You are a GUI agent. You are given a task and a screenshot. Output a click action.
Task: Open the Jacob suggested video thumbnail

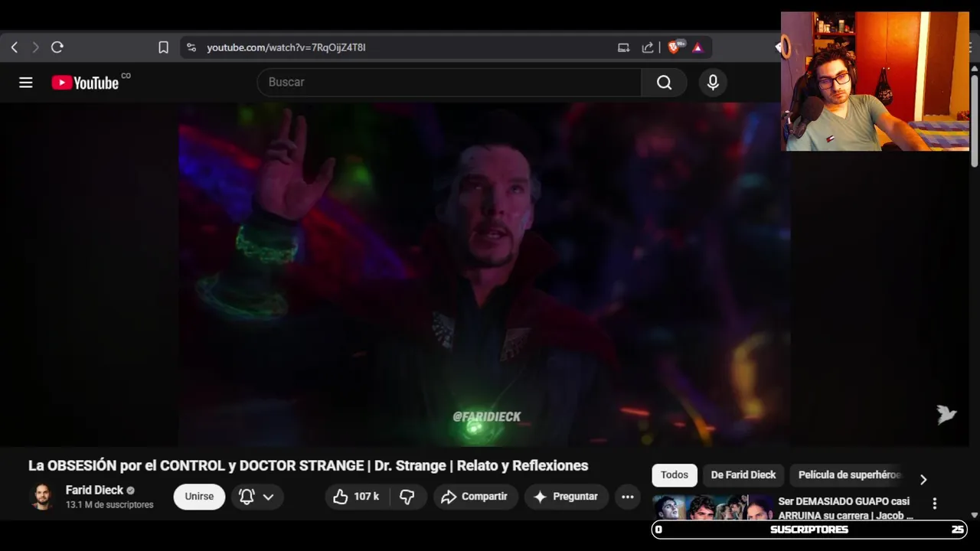coord(712,508)
